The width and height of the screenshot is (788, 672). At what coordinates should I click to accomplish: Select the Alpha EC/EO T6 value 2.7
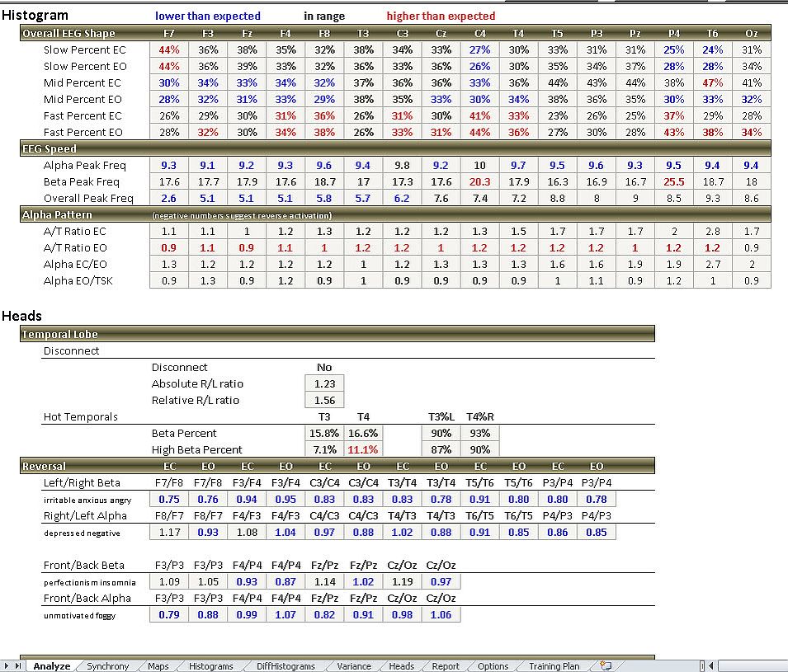pos(713,265)
